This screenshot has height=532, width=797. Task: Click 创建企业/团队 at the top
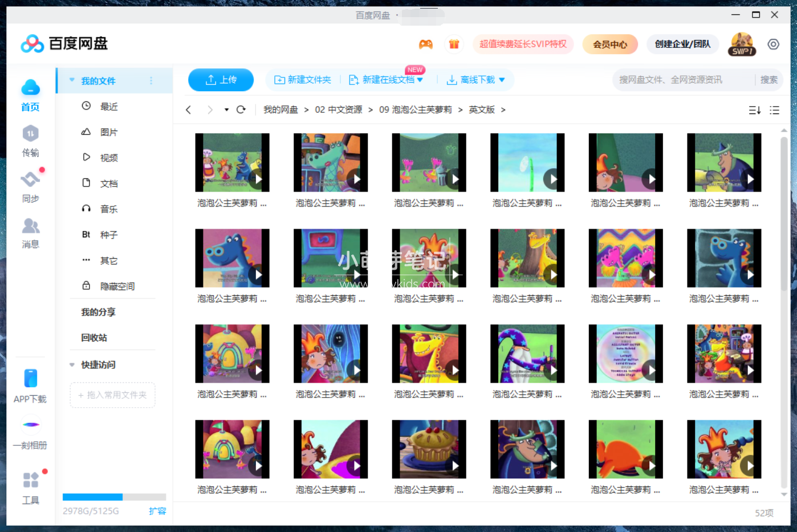pyautogui.click(x=682, y=44)
